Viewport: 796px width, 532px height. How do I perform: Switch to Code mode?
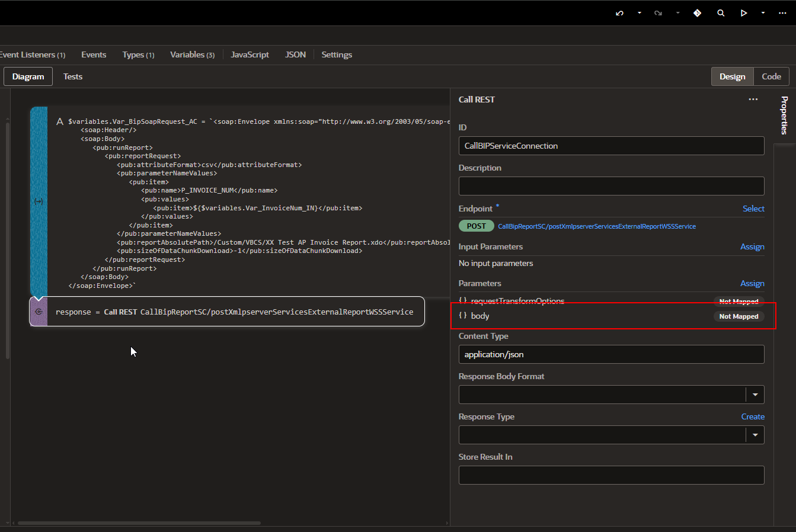coord(771,76)
